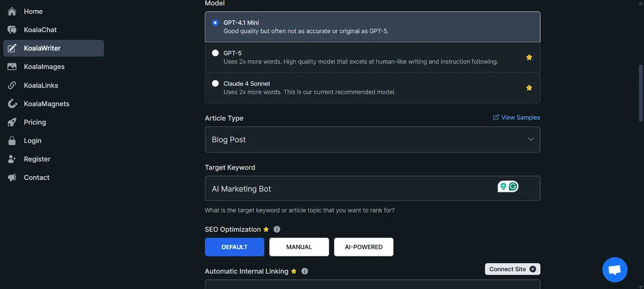Click the page vertical scrollbar thumb
Viewport: 644px width, 289px height.
[x=641, y=93]
